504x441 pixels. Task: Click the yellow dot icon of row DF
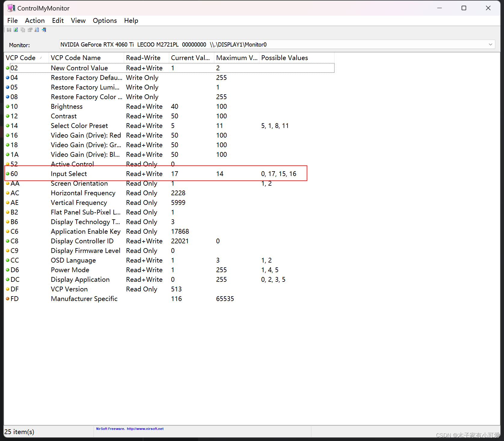coord(8,289)
